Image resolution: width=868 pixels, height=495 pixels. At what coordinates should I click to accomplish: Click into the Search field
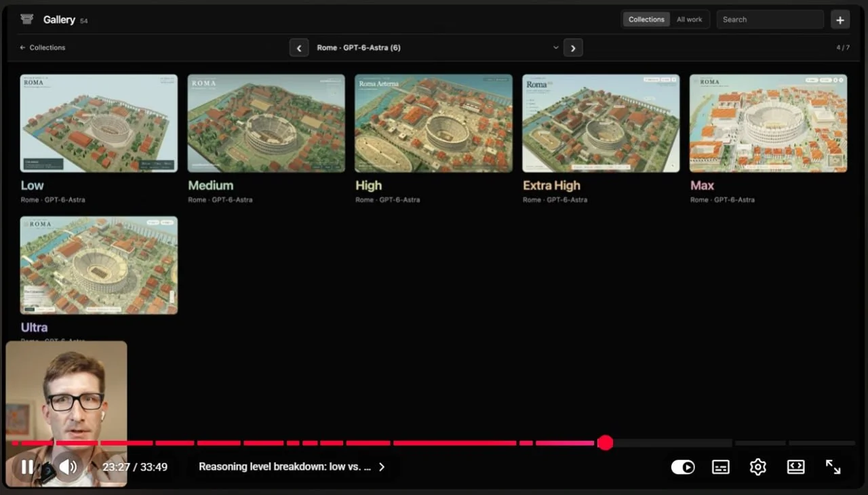tap(770, 20)
